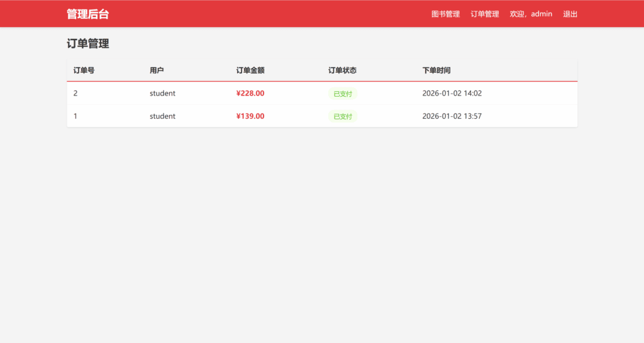Click the timestamp 2026-01-02 14:02

452,93
